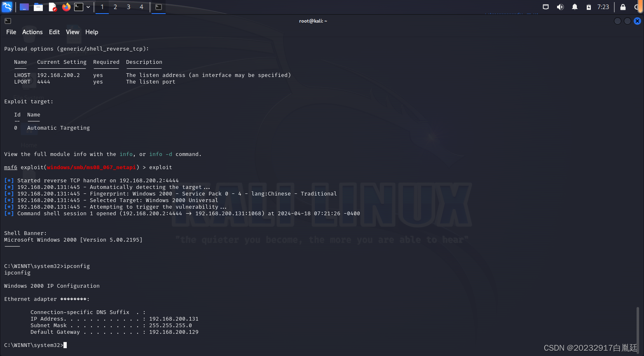Screen dimensions: 644x356
Task: Open the file manager from the panel
Action: [38, 7]
